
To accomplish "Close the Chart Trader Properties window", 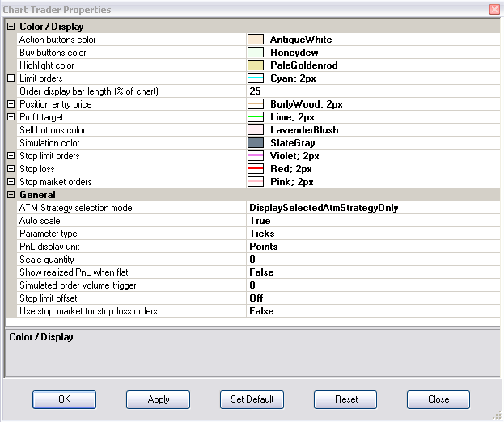I will click(494, 10).
